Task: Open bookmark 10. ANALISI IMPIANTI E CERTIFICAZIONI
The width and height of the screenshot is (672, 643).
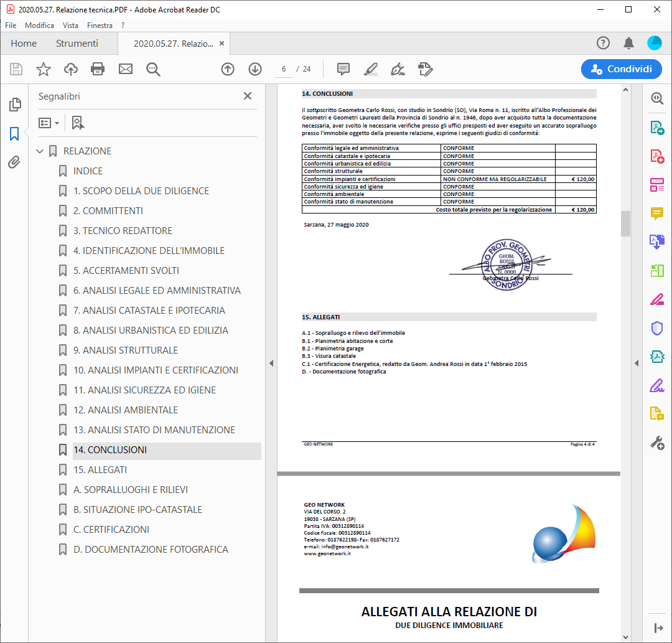Action: 156,370
